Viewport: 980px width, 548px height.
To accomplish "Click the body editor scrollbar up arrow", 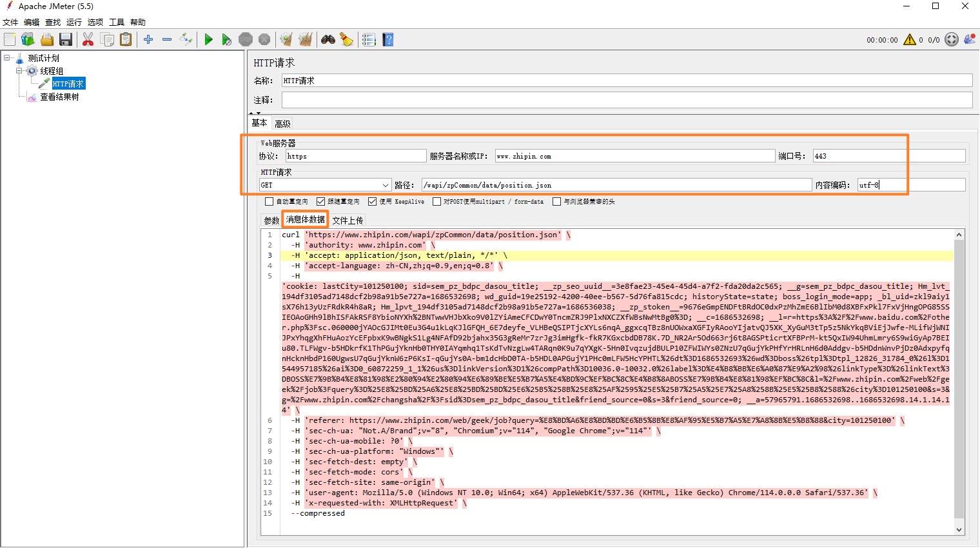I will point(959,235).
